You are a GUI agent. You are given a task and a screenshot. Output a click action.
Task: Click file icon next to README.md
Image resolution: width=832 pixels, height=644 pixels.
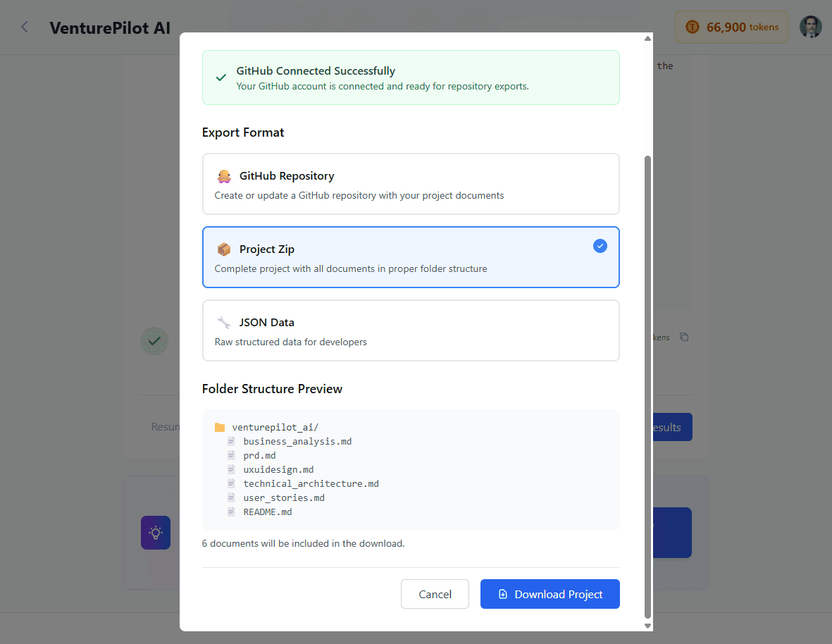click(x=231, y=512)
